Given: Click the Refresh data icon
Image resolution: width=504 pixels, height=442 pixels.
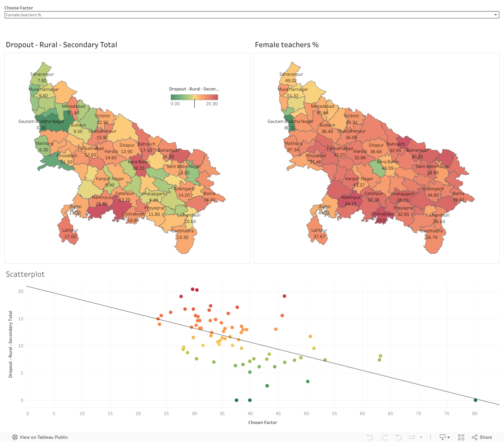Looking at the screenshot, I should coord(412,437).
